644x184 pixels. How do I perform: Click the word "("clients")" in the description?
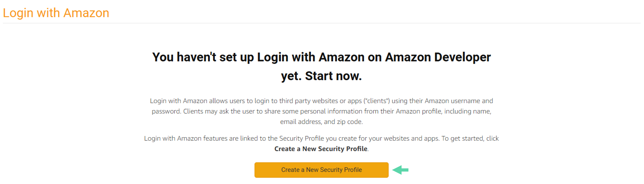[377, 101]
